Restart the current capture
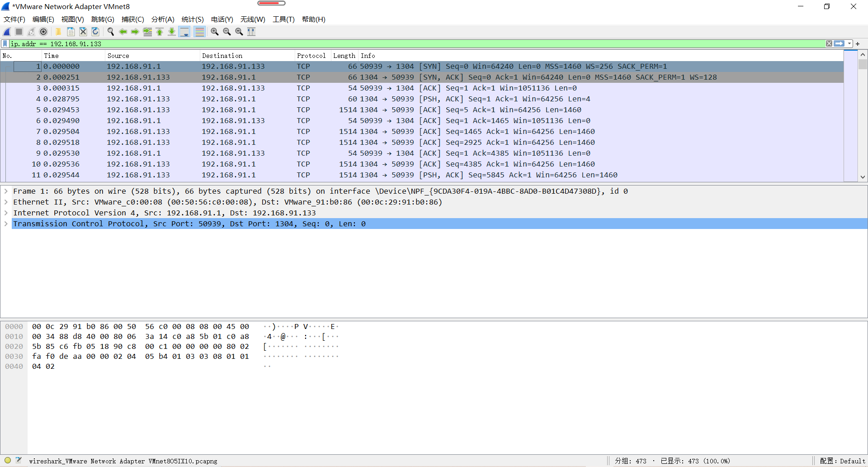The width and height of the screenshot is (868, 467). pos(31,32)
